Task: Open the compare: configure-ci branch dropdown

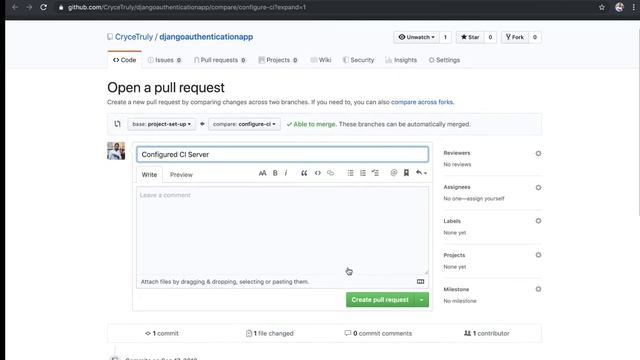Action: (244, 124)
